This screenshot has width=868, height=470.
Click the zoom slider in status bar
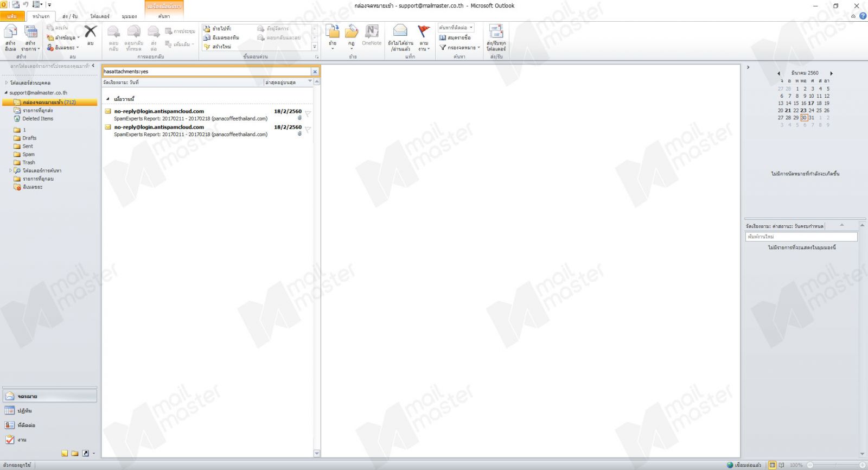click(x=836, y=465)
